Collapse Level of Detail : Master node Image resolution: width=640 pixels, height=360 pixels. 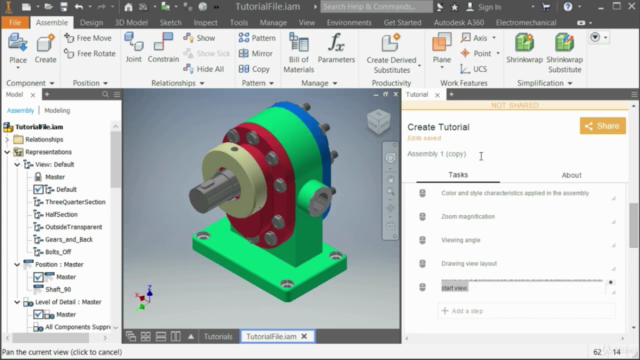17,302
